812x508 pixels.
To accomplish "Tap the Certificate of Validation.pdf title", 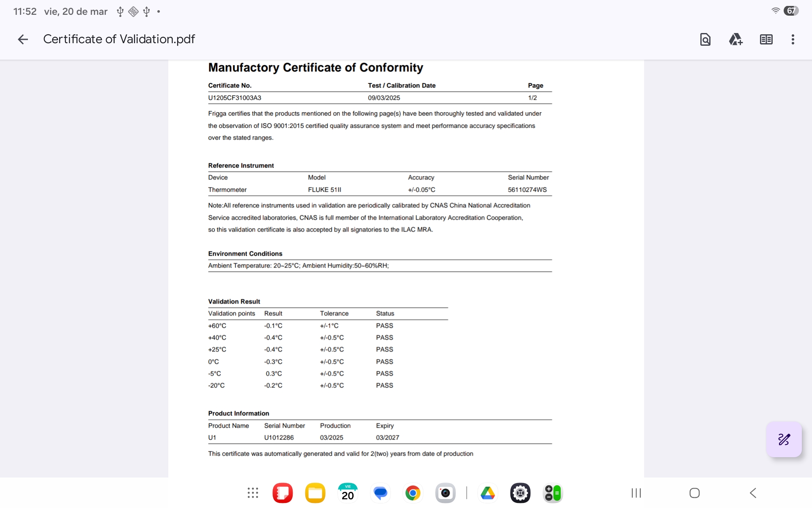I will 119,39.
